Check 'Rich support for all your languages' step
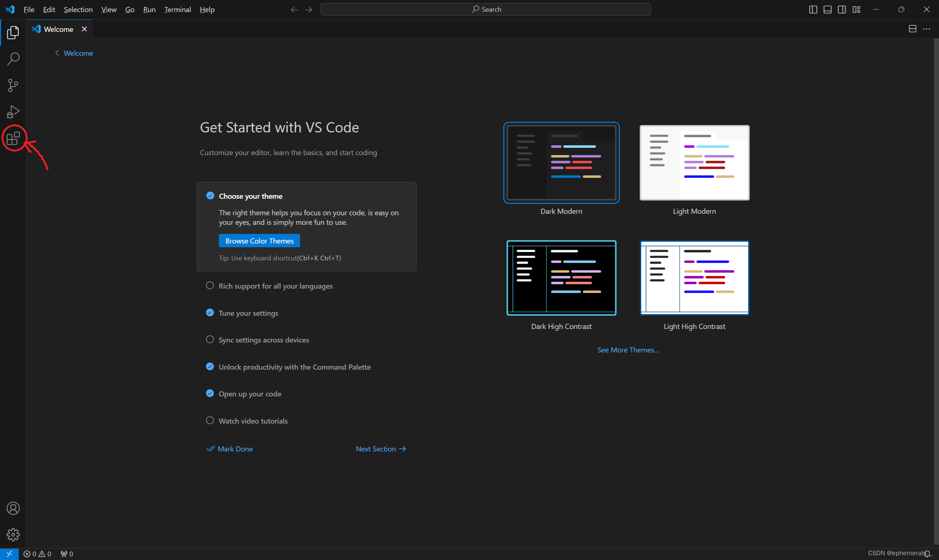 pos(210,286)
